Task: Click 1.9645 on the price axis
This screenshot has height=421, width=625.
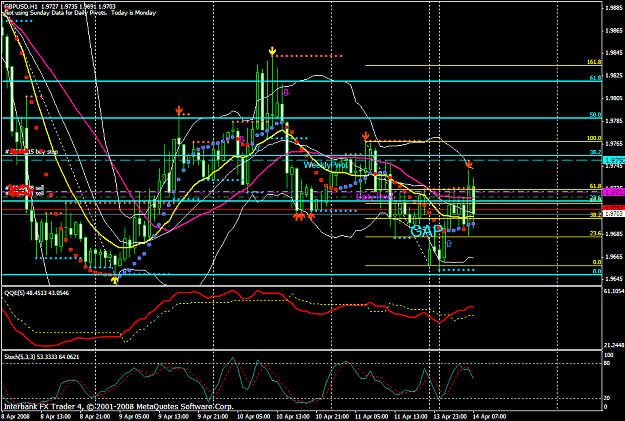Action: [614, 279]
